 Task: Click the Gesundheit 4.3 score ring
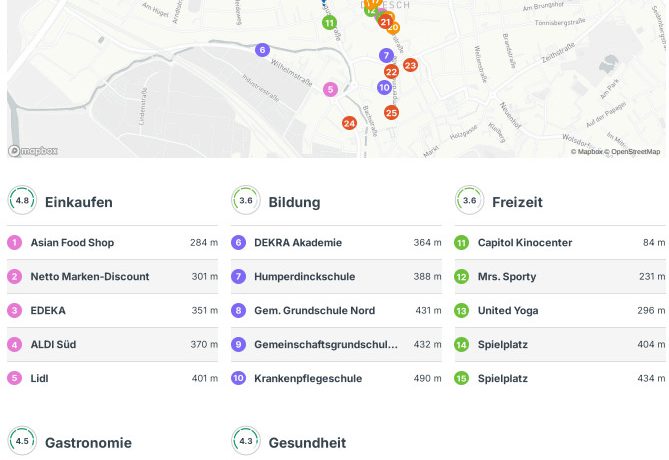pos(246,441)
